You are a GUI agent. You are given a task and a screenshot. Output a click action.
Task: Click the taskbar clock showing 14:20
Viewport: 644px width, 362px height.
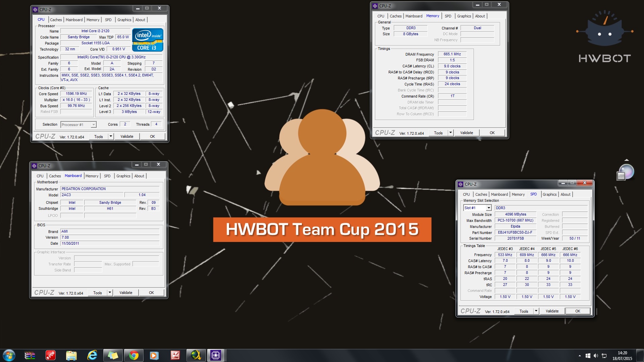622,356
